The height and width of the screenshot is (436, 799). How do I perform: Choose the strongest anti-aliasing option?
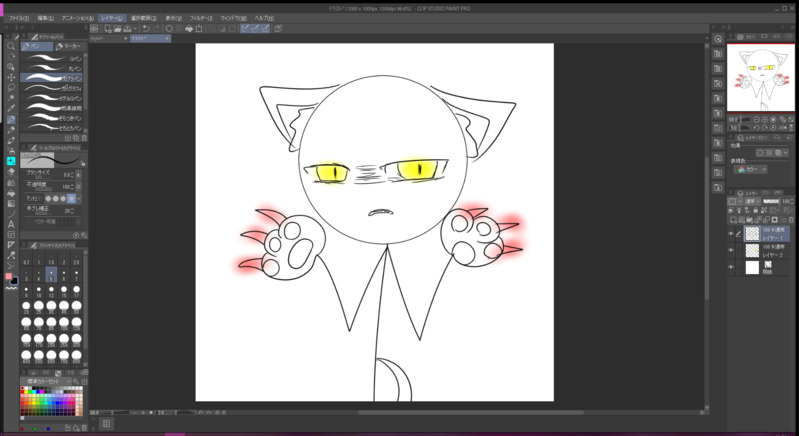click(x=72, y=198)
